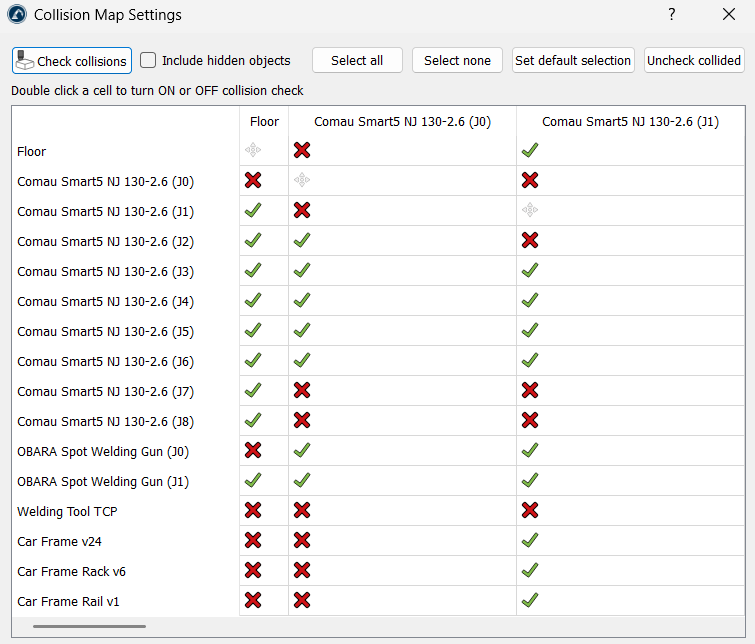Toggle green check in OBARA Gun (J0) row, J1 column
755x644 pixels.
530,450
